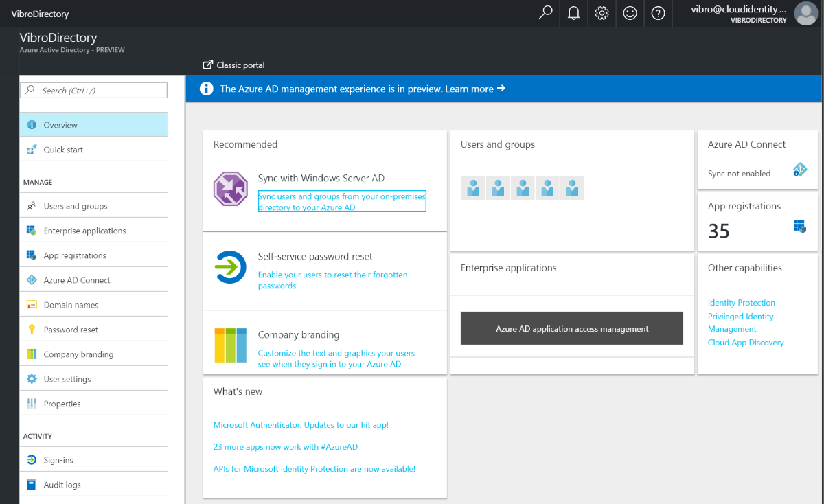This screenshot has height=504, width=824.
Task: Open Enterprise applications menu item
Action: tap(93, 231)
